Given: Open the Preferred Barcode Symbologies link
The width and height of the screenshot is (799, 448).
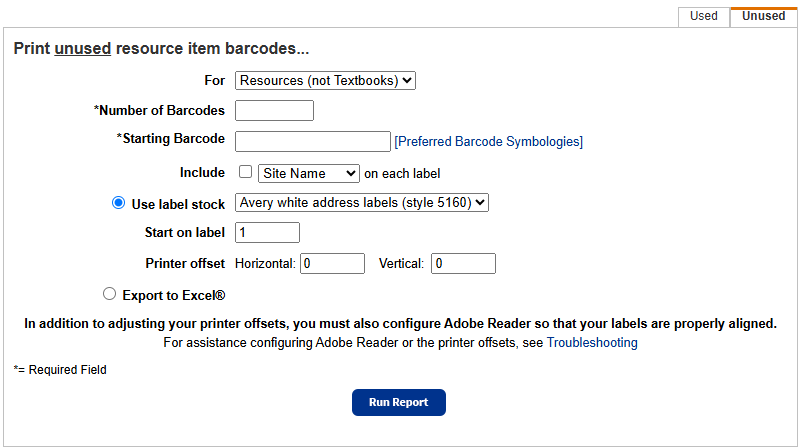Looking at the screenshot, I should (488, 142).
